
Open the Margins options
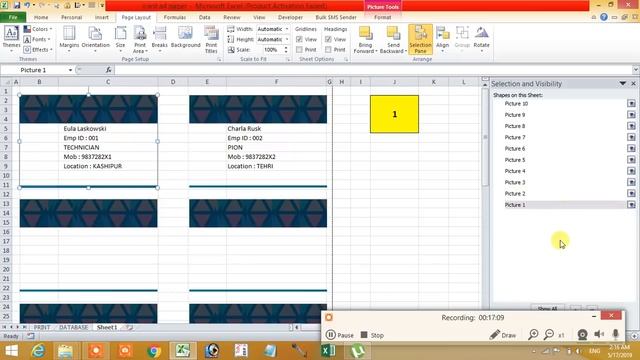pos(69,39)
